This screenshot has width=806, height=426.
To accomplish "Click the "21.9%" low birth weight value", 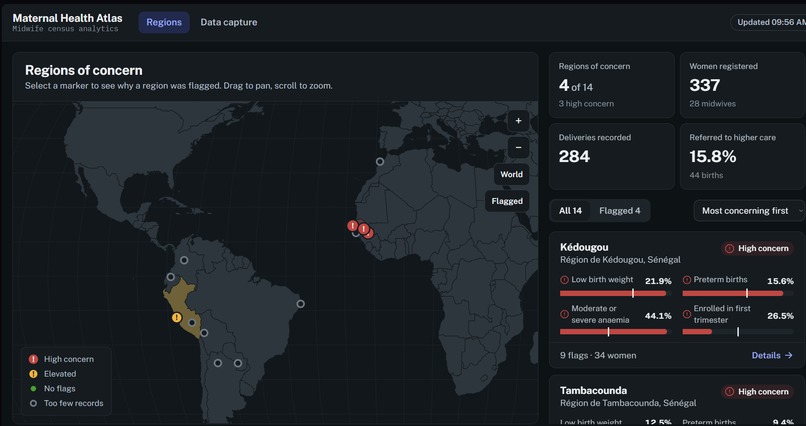I will [658, 281].
